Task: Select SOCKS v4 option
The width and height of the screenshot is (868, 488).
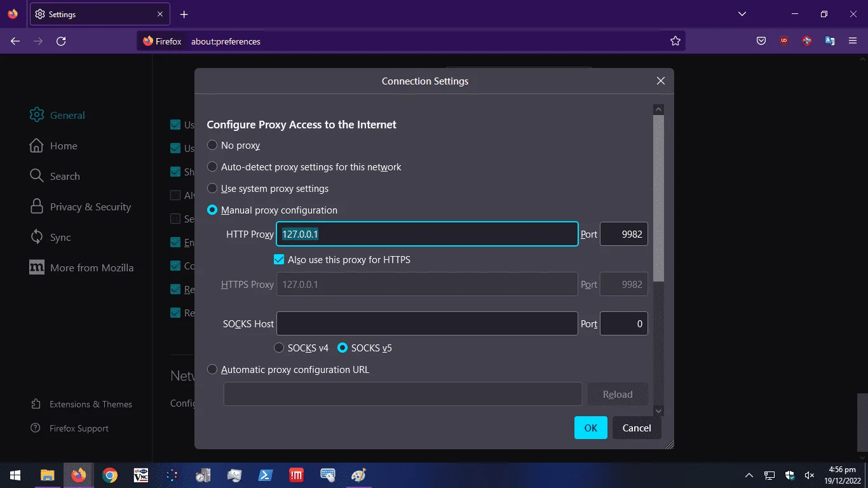Action: pyautogui.click(x=279, y=348)
